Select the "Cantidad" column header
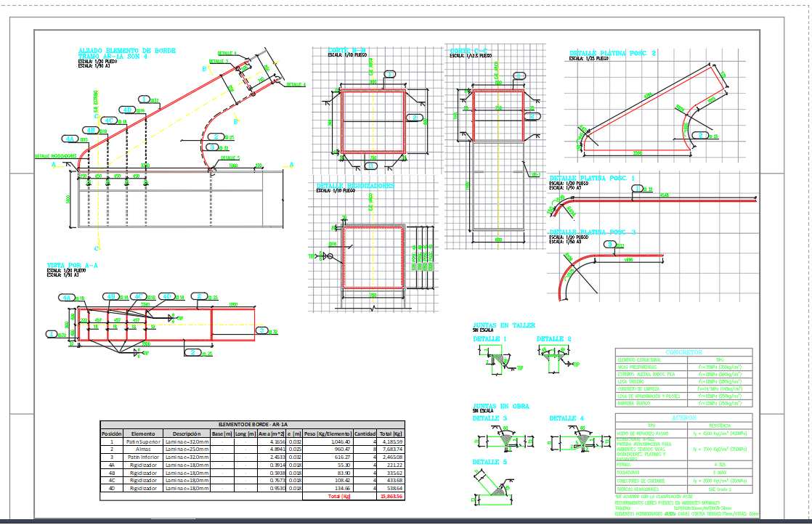Image resolution: width=812 pixels, height=525 pixels. pyautogui.click(x=364, y=434)
